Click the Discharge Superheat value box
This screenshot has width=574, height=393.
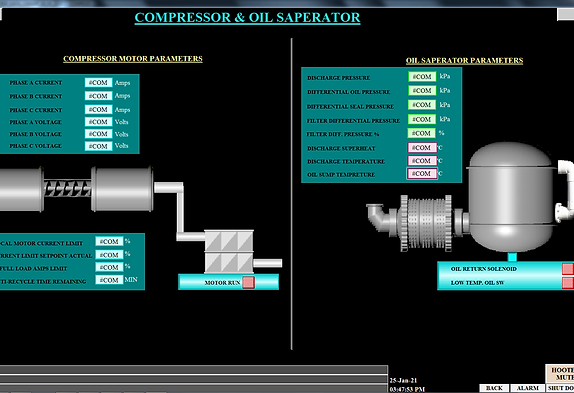[422, 147]
